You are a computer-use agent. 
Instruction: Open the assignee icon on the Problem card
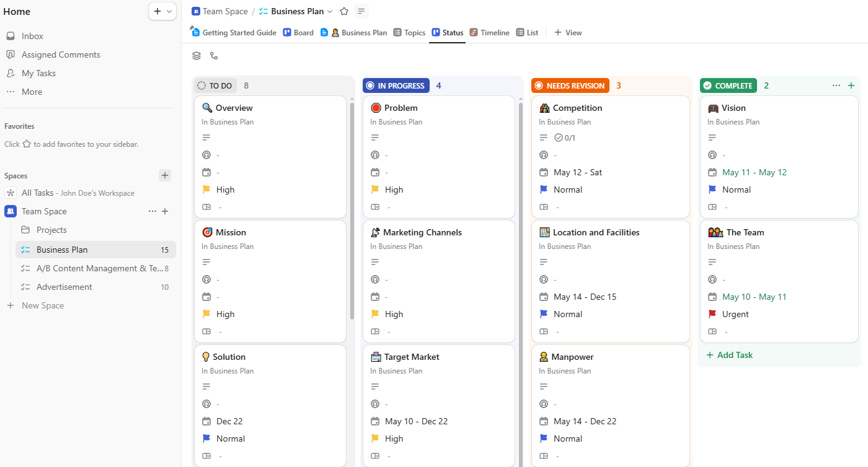[x=375, y=155]
